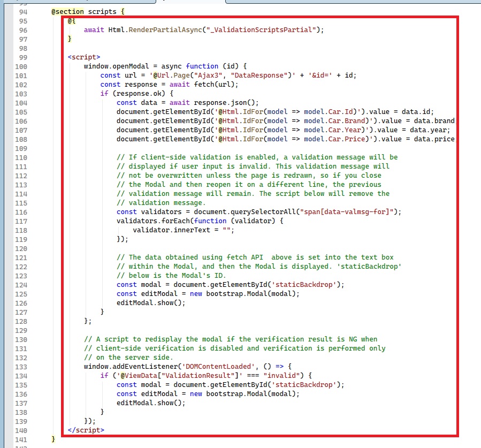Click "editModal.show()" on line 126
Viewport: 481px width, 448px height.
click(x=149, y=302)
